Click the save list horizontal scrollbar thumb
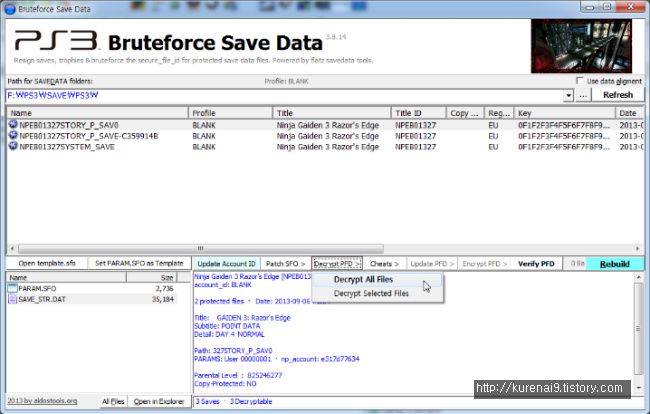The image size is (650, 414). coord(201,249)
